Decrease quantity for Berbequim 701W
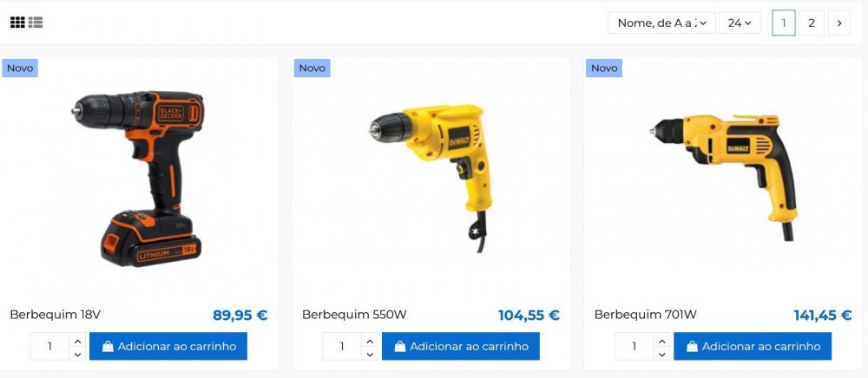The height and width of the screenshot is (378, 868). (x=661, y=354)
